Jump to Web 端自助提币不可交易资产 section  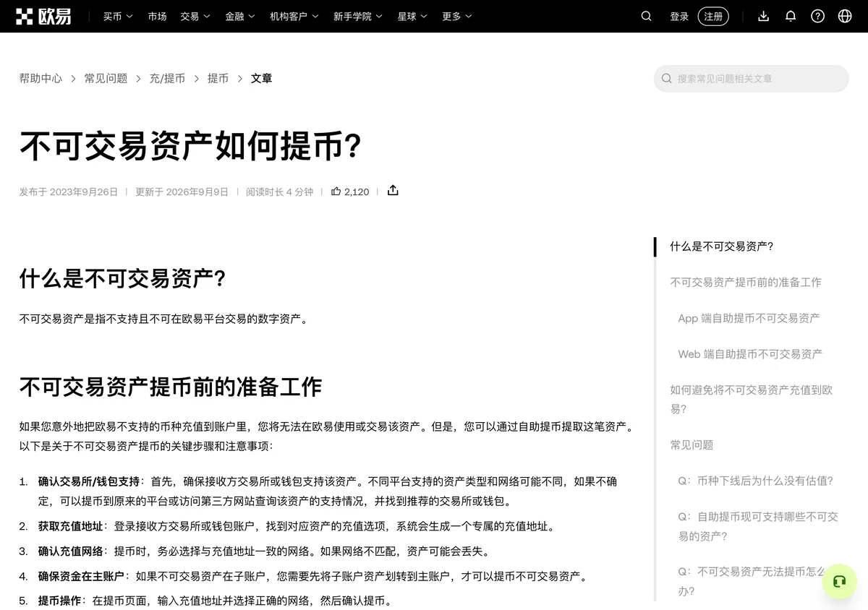click(x=750, y=354)
